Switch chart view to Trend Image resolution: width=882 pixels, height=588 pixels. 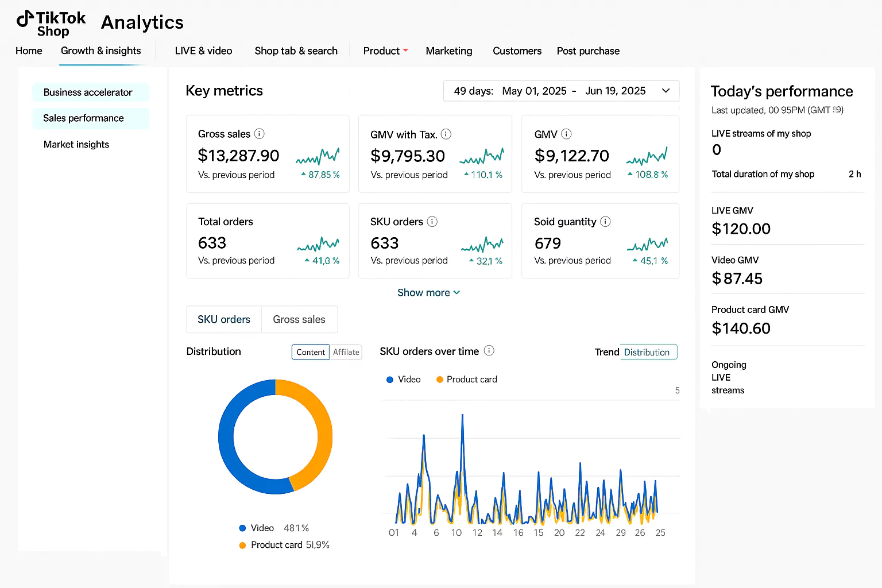coord(607,352)
